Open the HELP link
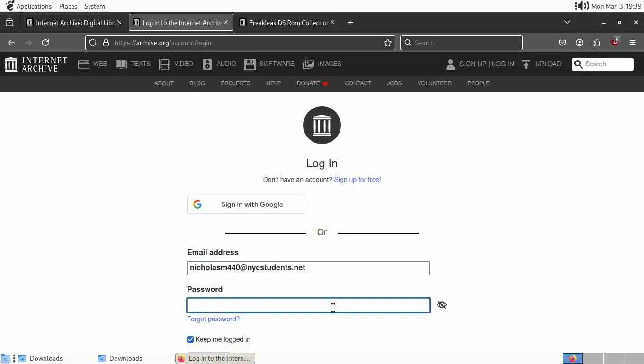Image resolution: width=644 pixels, height=364 pixels. click(273, 83)
